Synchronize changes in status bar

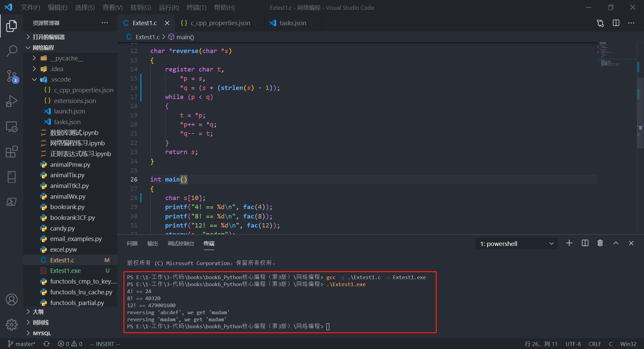tap(47, 344)
